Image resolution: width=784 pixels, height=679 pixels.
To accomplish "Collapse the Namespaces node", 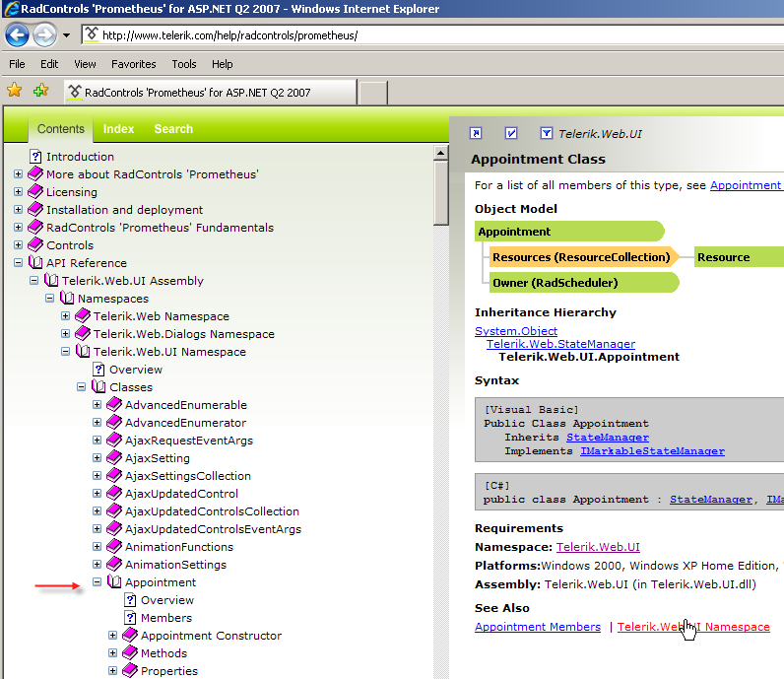I will click(x=49, y=299).
